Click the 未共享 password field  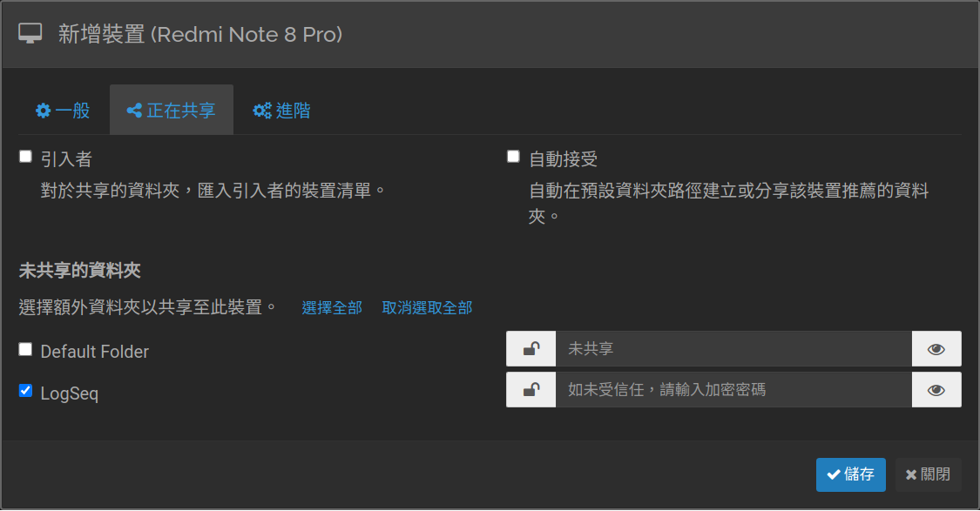(733, 349)
